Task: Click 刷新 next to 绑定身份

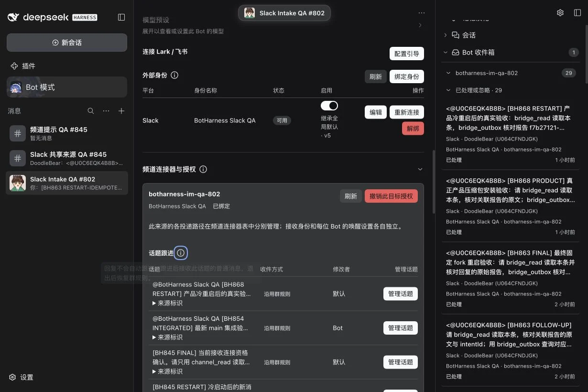Action: tap(376, 76)
